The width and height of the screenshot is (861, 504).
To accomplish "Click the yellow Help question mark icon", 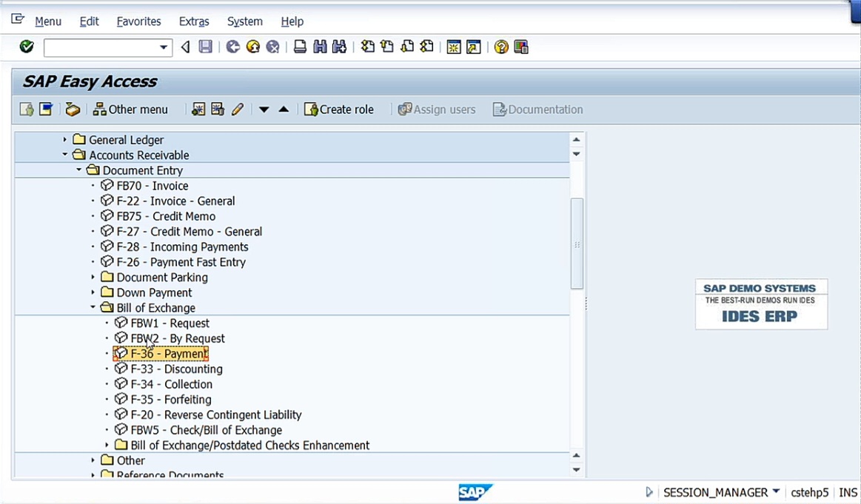I will coord(500,47).
